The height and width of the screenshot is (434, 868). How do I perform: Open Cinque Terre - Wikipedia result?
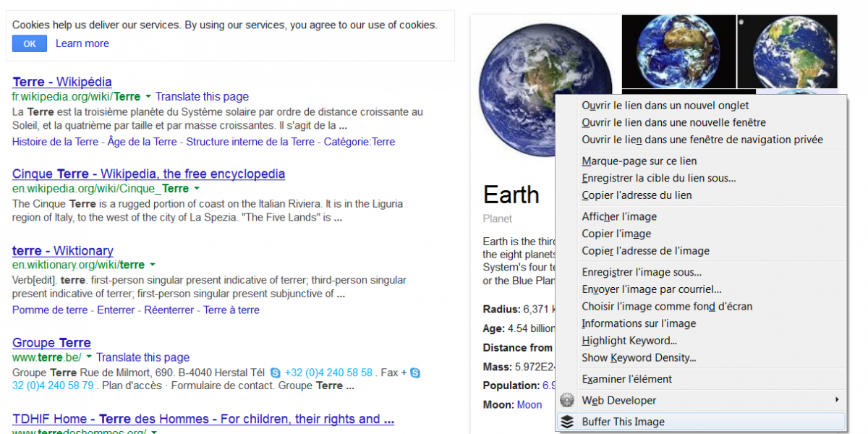point(148,174)
